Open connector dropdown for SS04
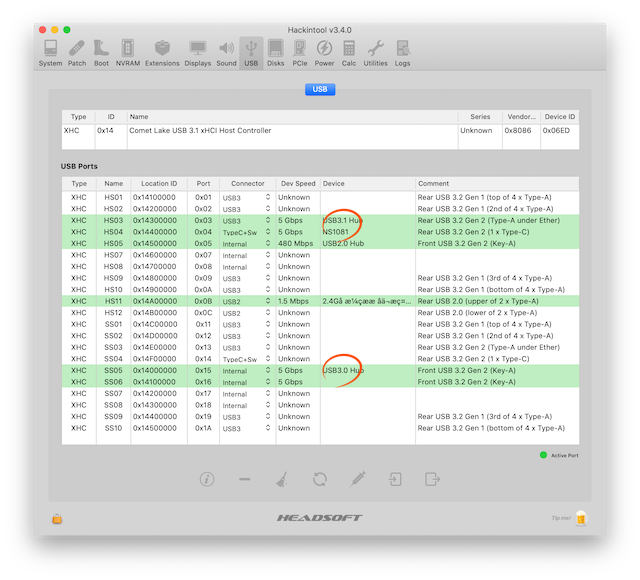This screenshot has height=580, width=640. 247,359
